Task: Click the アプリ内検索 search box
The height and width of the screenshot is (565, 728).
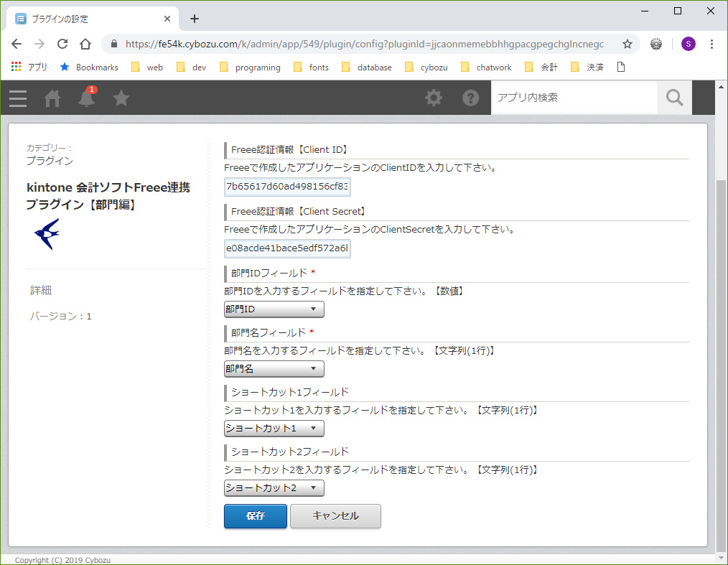Action: (x=574, y=98)
